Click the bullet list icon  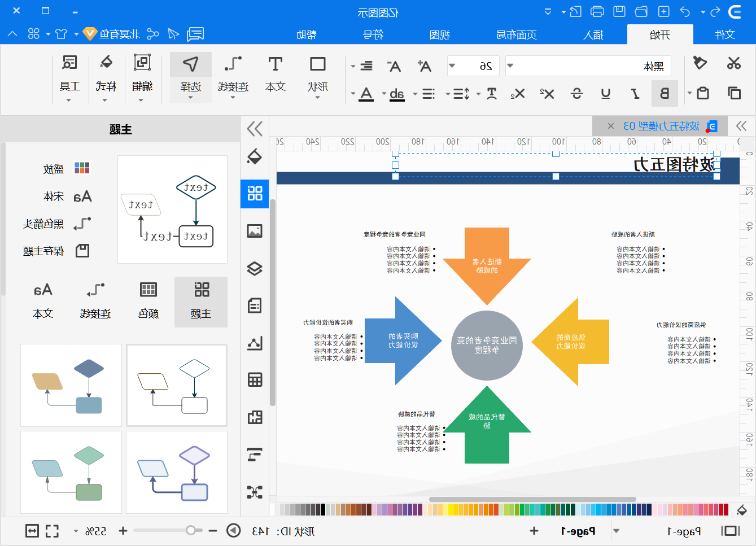(x=429, y=94)
